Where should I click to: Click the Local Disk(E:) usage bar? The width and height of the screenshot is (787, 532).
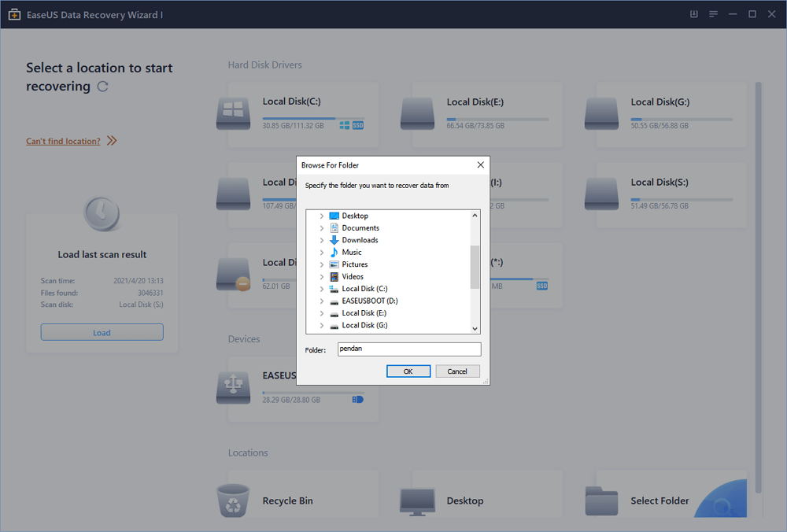click(497, 119)
